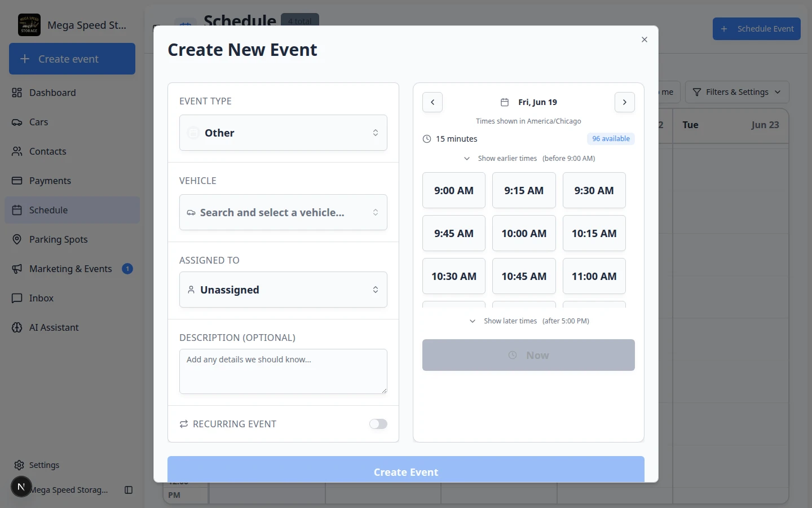Click the 96 available badge
Screen dimensions: 812x508
click(x=611, y=139)
